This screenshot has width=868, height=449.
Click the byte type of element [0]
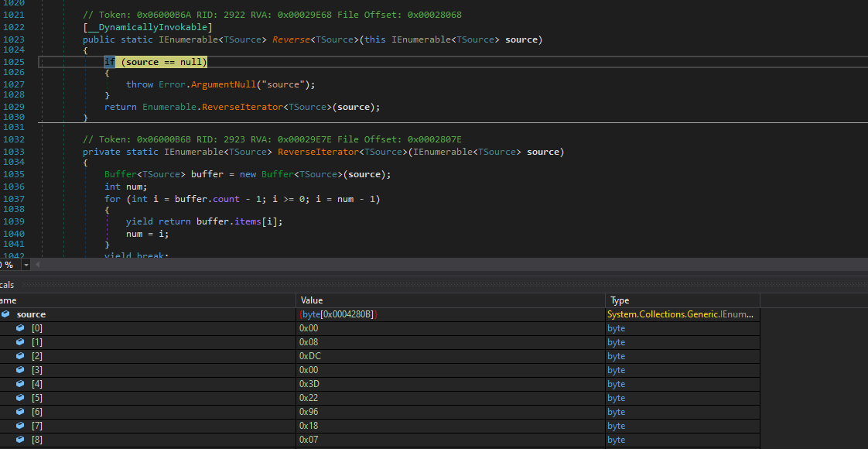(x=616, y=327)
